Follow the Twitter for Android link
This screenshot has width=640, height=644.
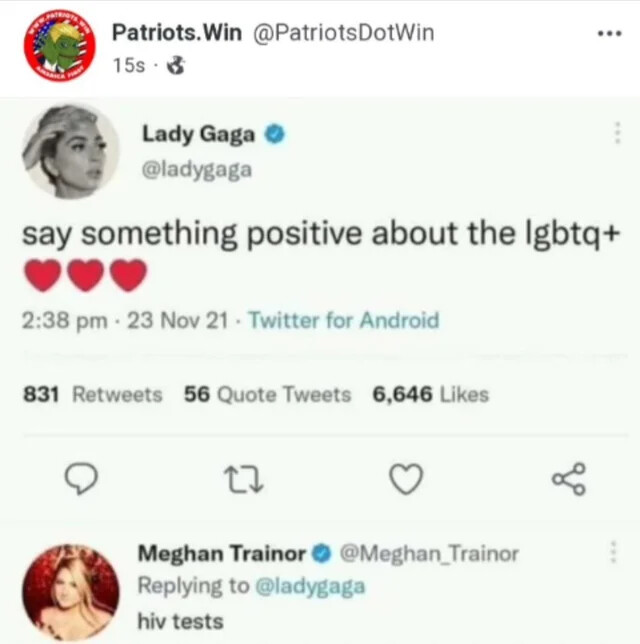(344, 320)
